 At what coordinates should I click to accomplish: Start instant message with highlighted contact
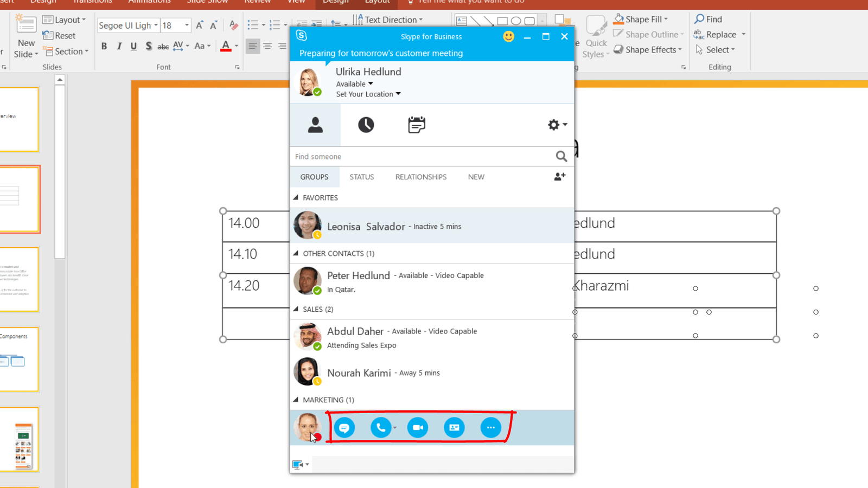pos(344,428)
